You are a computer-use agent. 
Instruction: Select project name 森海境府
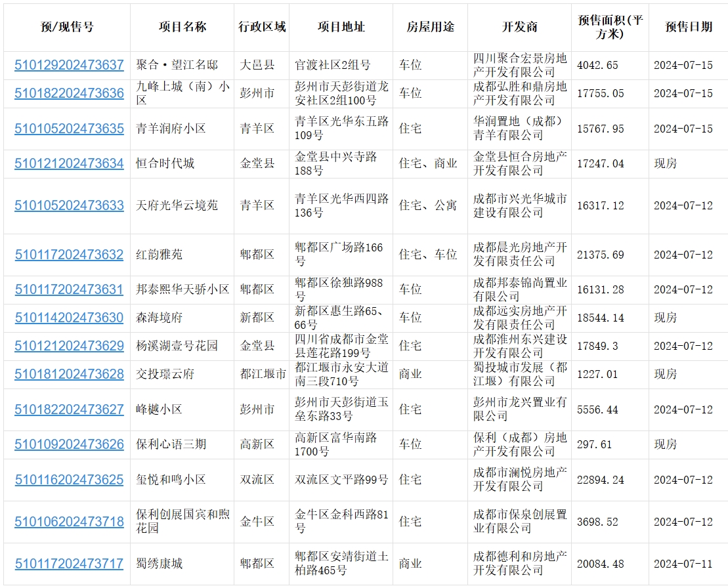click(159, 318)
